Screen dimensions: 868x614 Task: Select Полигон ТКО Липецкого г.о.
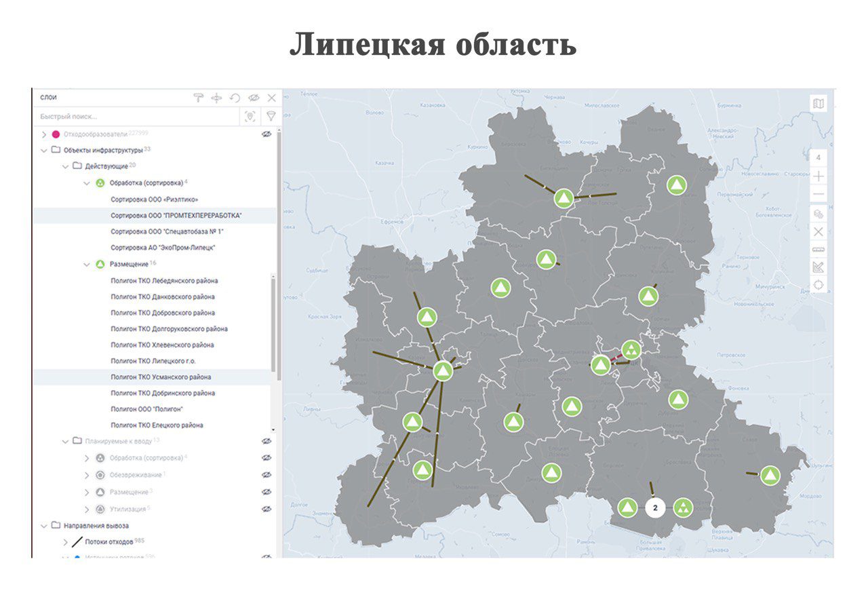point(153,361)
